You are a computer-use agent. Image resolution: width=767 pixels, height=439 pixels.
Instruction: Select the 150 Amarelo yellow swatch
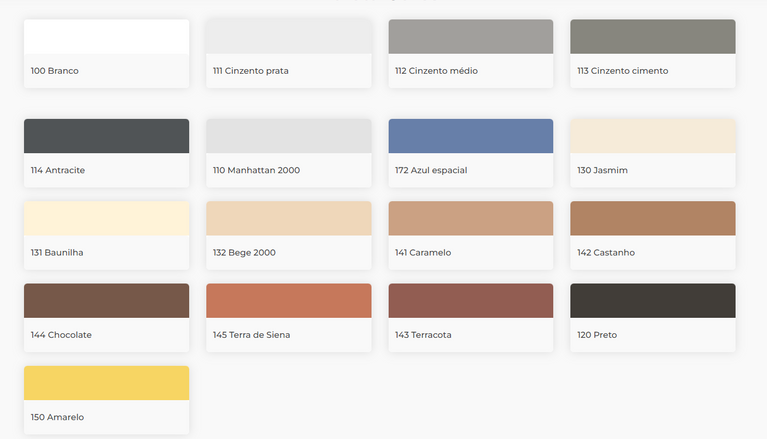[x=106, y=382]
